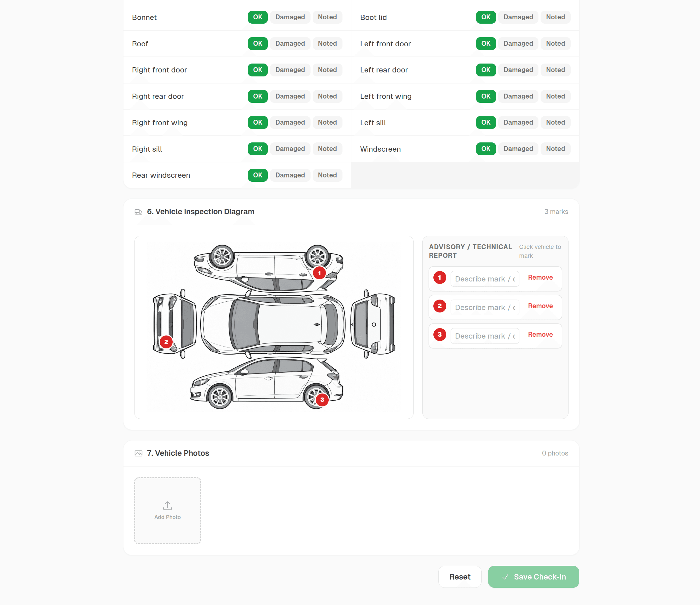Click the Reset button
The height and width of the screenshot is (605, 700).
click(460, 577)
